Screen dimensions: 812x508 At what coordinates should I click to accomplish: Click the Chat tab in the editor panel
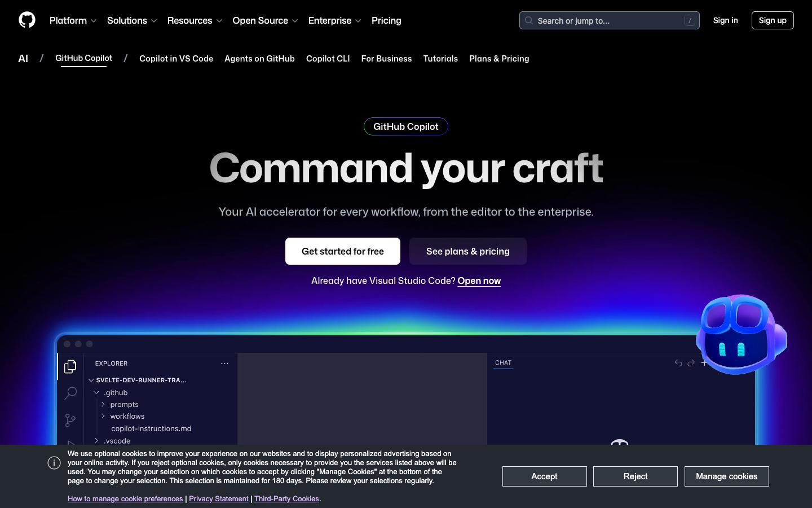[x=503, y=363]
